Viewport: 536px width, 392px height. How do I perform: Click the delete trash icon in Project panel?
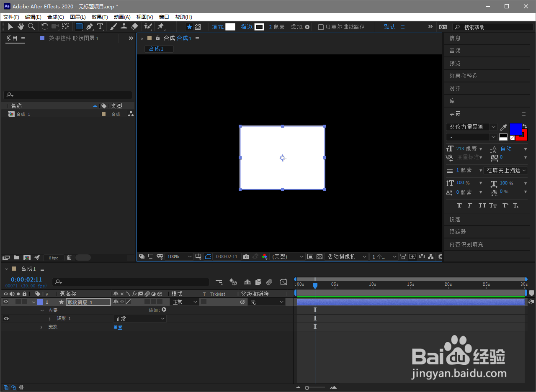click(70, 258)
